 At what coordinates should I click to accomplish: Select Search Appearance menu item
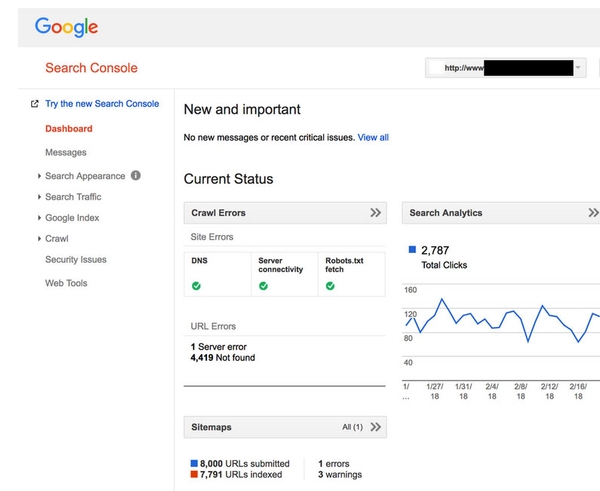(85, 176)
